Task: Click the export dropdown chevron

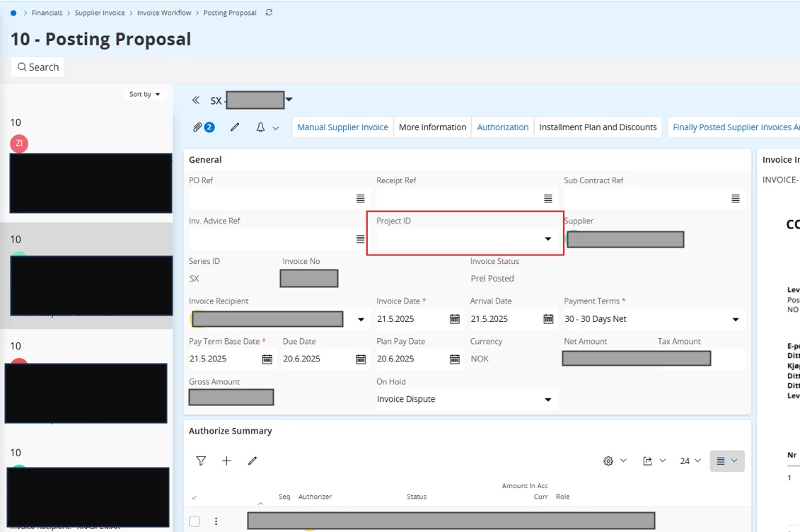Action: tap(662, 461)
